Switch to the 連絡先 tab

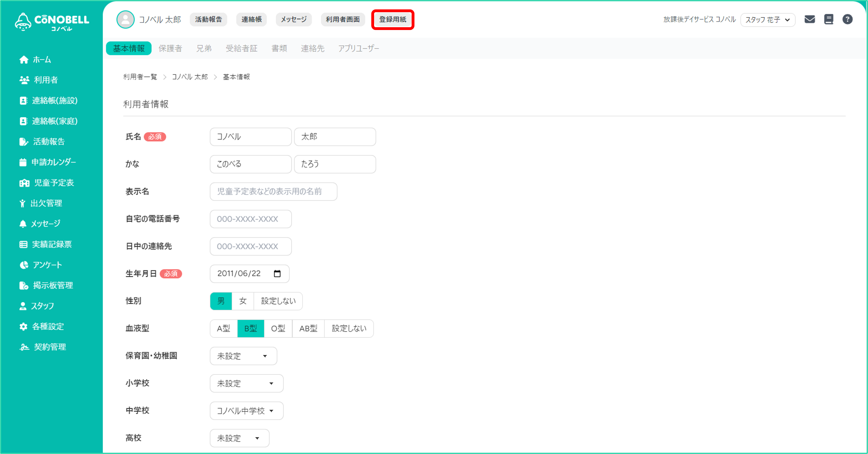(x=312, y=48)
